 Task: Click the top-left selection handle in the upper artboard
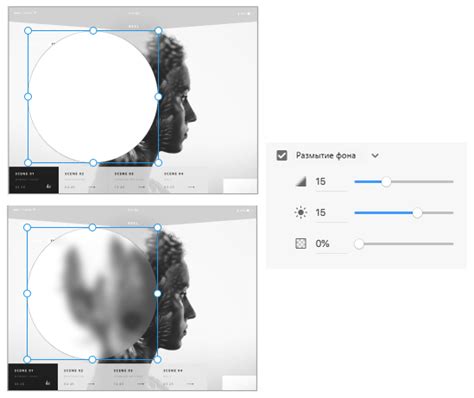click(x=28, y=31)
